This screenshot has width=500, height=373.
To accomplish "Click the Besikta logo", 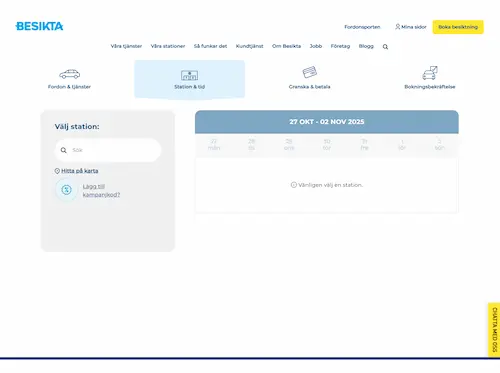I will (39, 26).
